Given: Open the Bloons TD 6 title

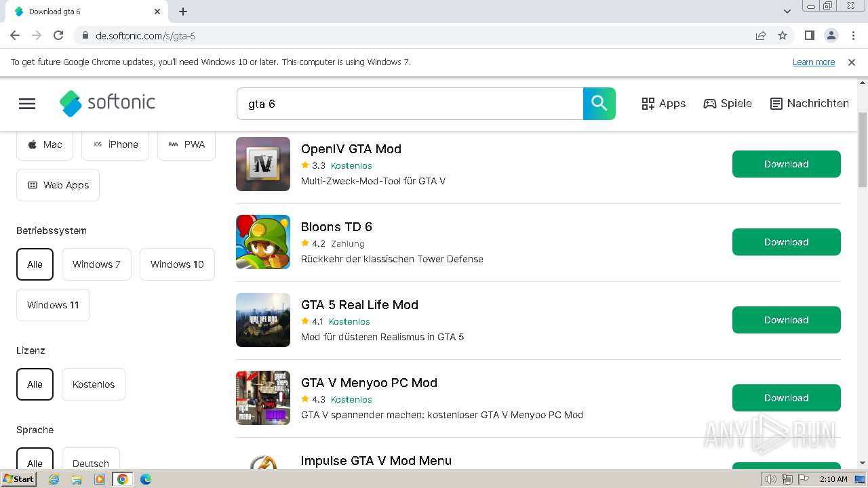Looking at the screenshot, I should click(x=336, y=227).
